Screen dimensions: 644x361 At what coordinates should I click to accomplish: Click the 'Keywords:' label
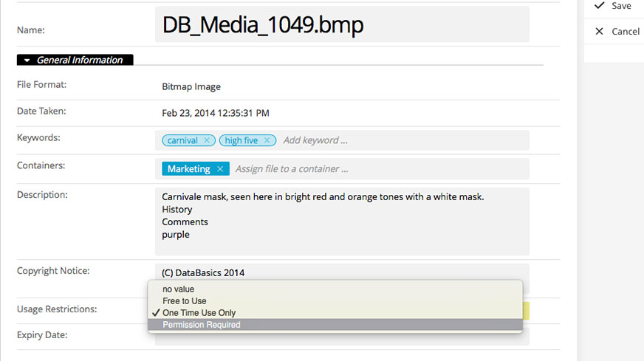(38, 137)
